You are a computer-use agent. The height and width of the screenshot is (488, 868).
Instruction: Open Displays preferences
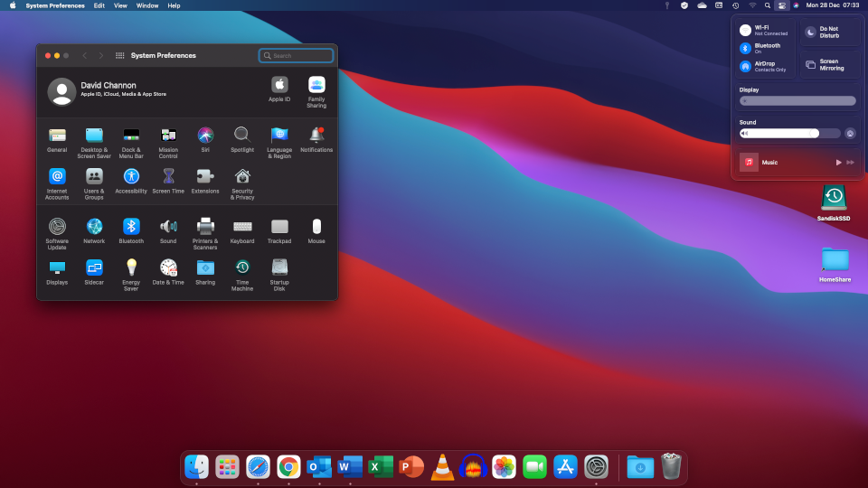[57, 272]
